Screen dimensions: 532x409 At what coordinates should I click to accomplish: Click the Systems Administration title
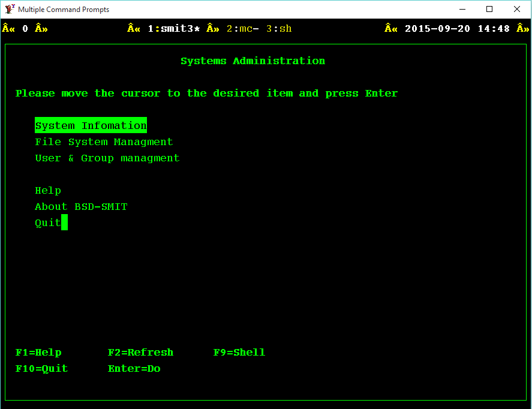tap(253, 61)
